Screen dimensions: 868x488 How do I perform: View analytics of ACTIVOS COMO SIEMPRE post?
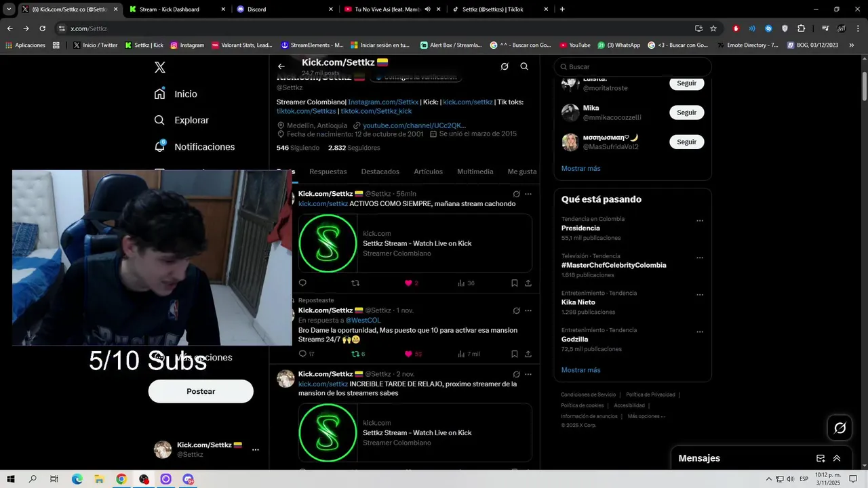click(x=465, y=283)
